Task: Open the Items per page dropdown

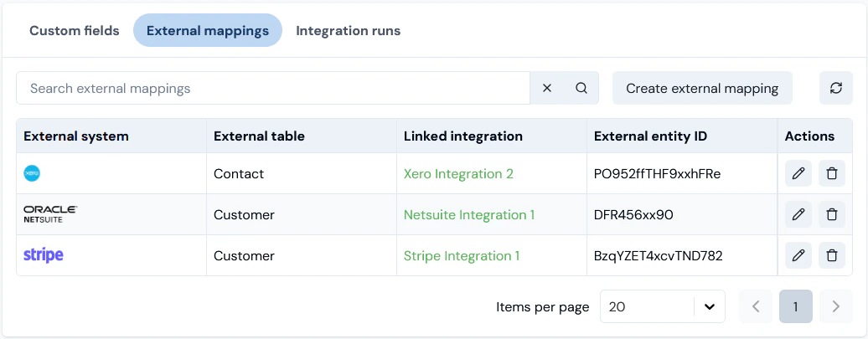Action: pos(663,306)
